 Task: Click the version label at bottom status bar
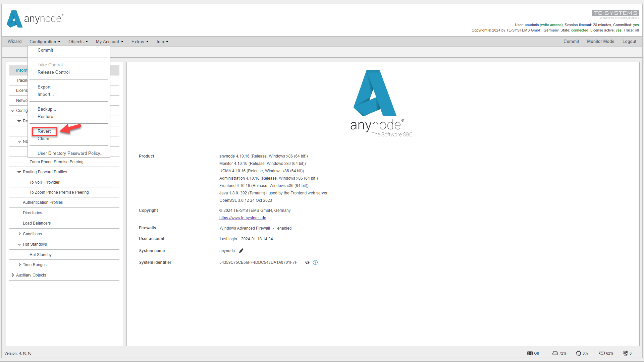click(x=18, y=353)
